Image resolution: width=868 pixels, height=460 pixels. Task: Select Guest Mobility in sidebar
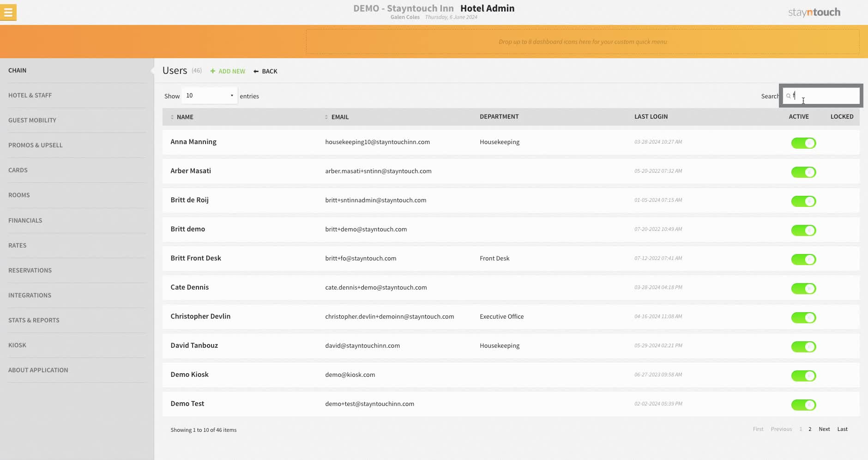32,120
